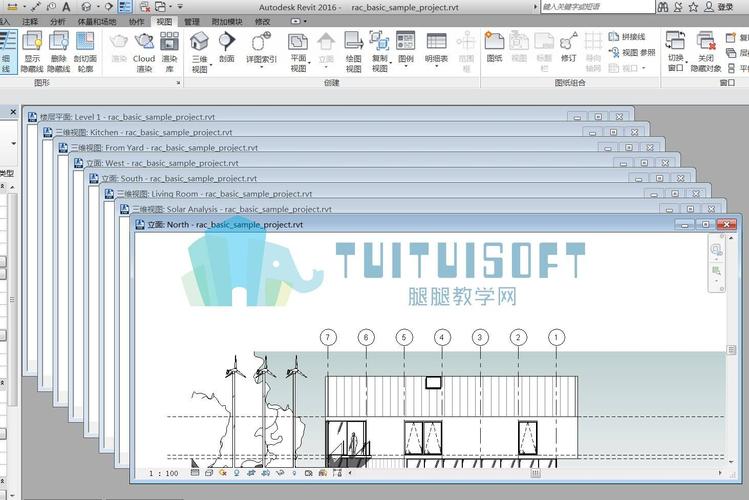
Task: Click the 明细表 schedules icon
Action: click(x=436, y=41)
